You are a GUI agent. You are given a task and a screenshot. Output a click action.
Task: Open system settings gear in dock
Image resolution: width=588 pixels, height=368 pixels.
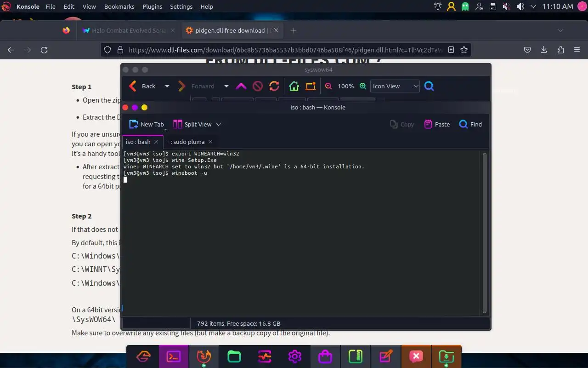pyautogui.click(x=294, y=356)
